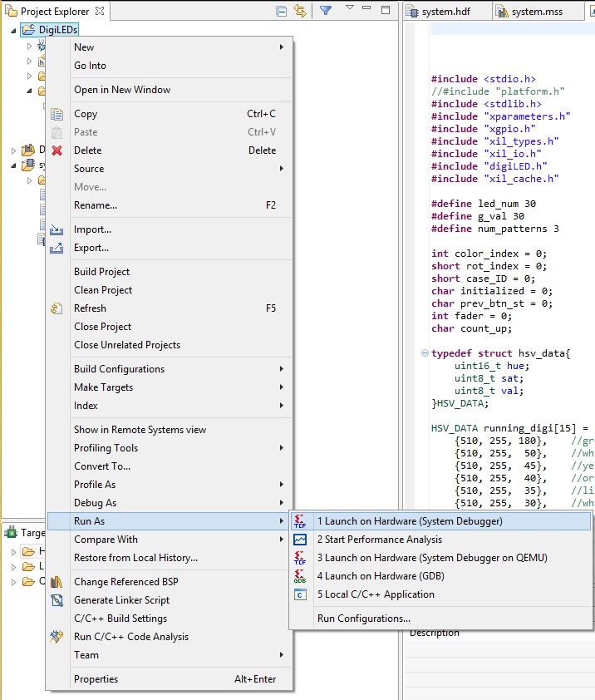
Task: Click GDB icon for Launch on Hardware
Action: [x=300, y=576]
